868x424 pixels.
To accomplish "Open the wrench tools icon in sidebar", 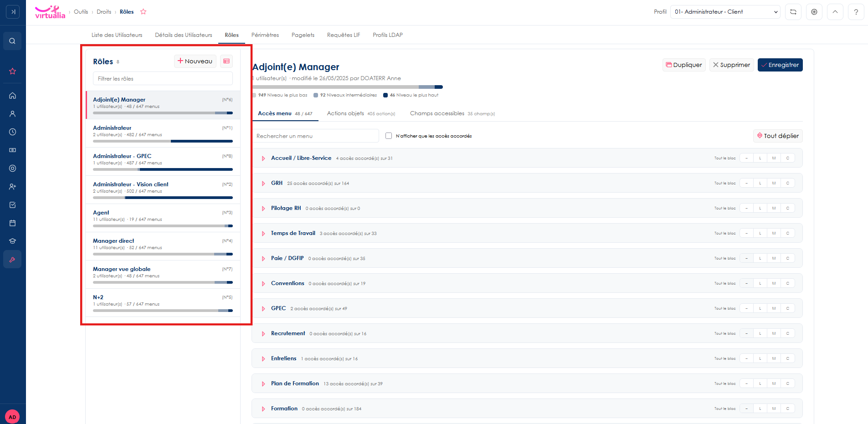I will (x=12, y=260).
